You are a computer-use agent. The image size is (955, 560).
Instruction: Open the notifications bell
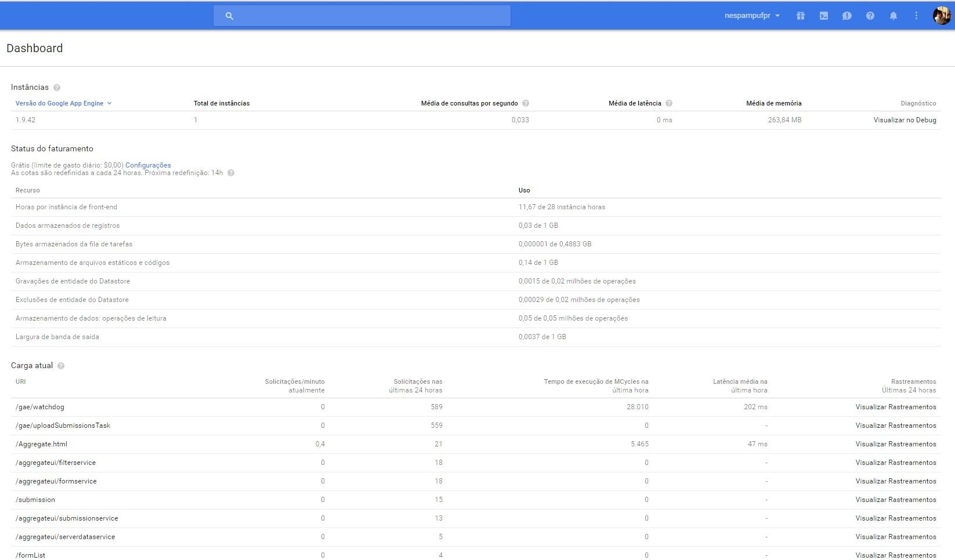click(893, 16)
